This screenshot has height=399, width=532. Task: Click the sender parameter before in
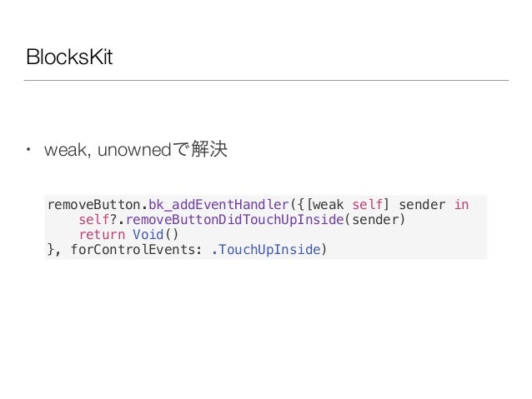pyautogui.click(x=422, y=205)
